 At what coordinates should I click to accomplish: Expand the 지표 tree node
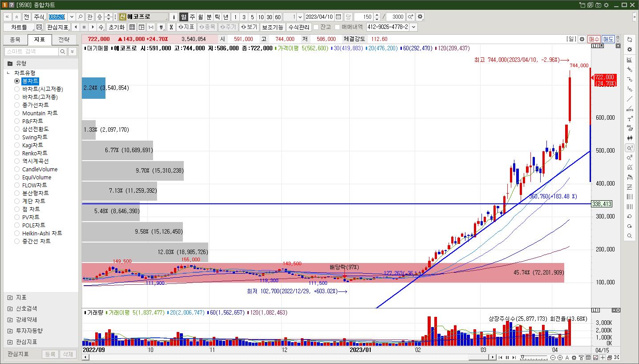(x=10, y=297)
